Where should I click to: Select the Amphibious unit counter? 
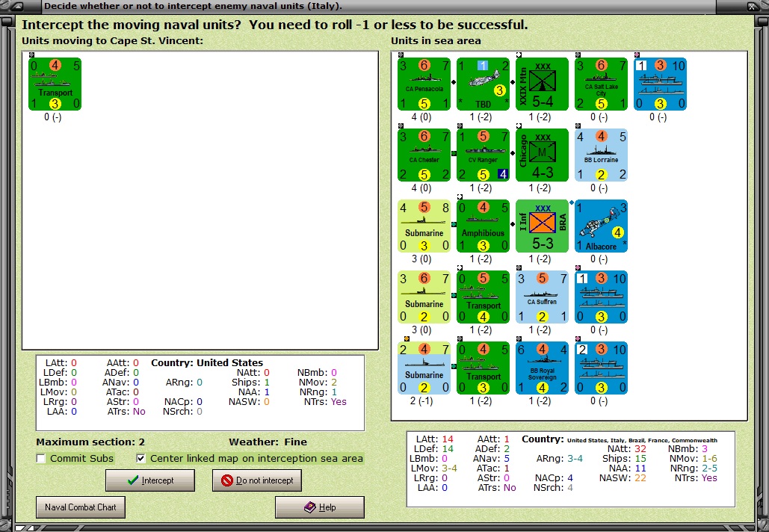pos(483,226)
